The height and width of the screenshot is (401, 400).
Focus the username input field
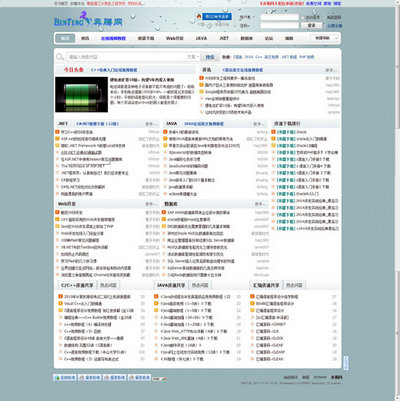tap(279, 17)
